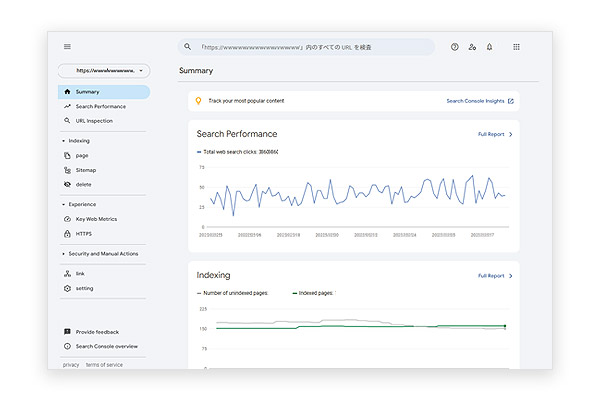Click the Key Web Metrics gauge icon
This screenshot has height=400, width=600.
coord(67,219)
